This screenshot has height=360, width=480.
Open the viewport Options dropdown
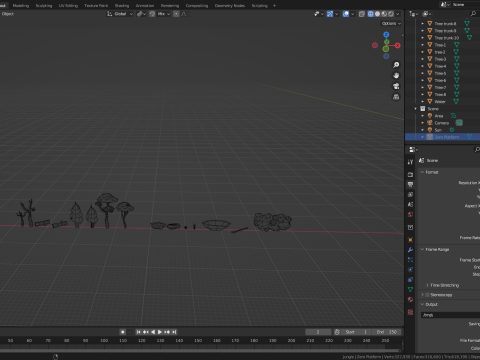click(391, 23)
